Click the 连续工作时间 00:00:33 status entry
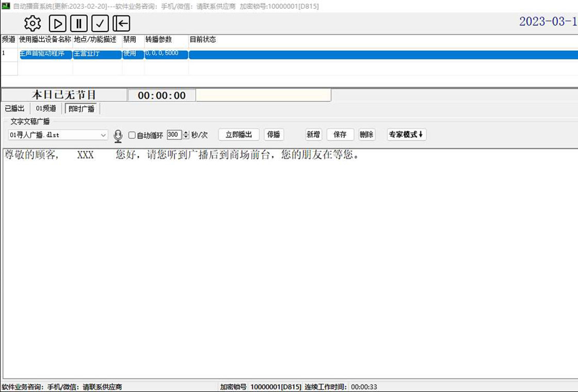The height and width of the screenshot is (392, 578). (x=341, y=387)
